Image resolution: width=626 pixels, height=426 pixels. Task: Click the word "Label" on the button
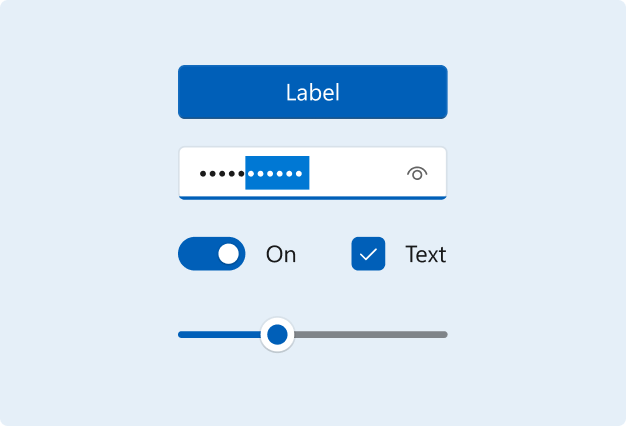pos(313,93)
